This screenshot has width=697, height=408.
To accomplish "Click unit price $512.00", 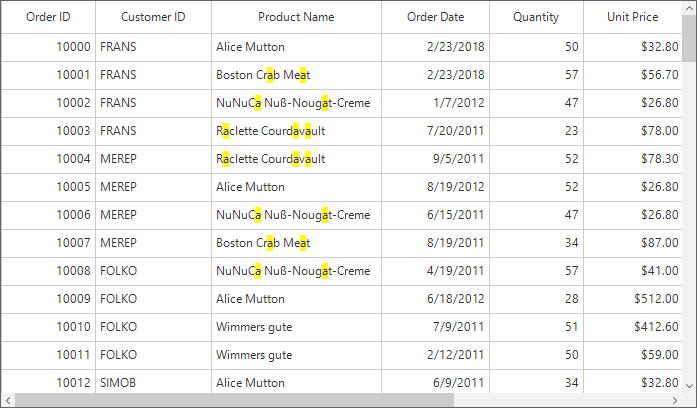I will tap(657, 299).
